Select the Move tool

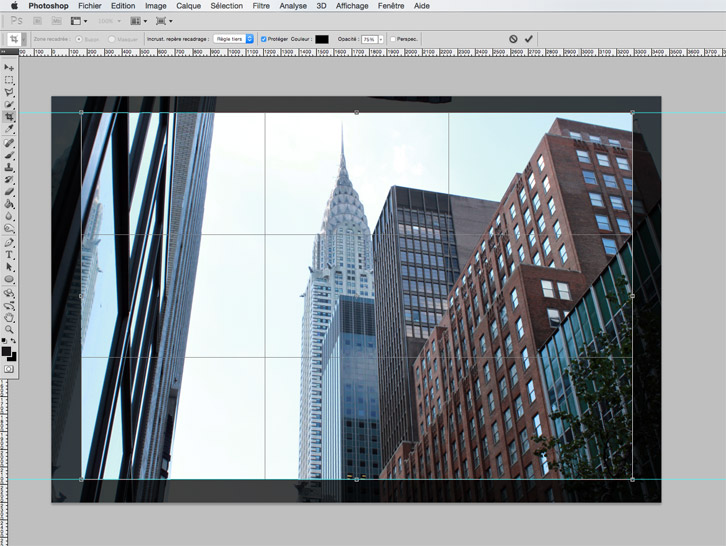(9, 67)
